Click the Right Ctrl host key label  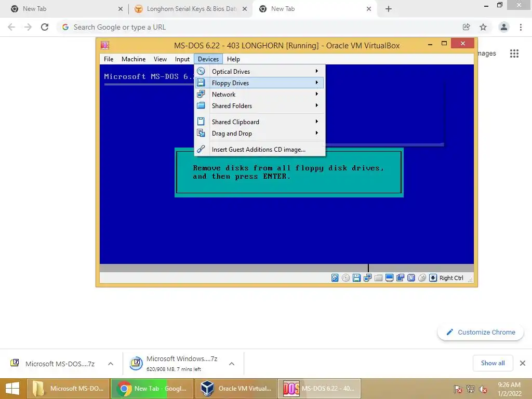pos(451,278)
